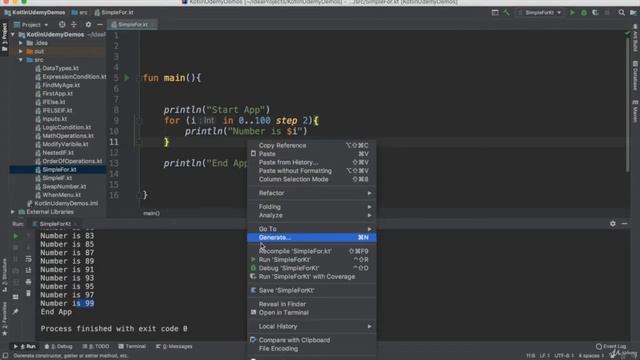The image size is (640, 360).
Task: Click the folding marker at line 16
Action: (x=139, y=196)
